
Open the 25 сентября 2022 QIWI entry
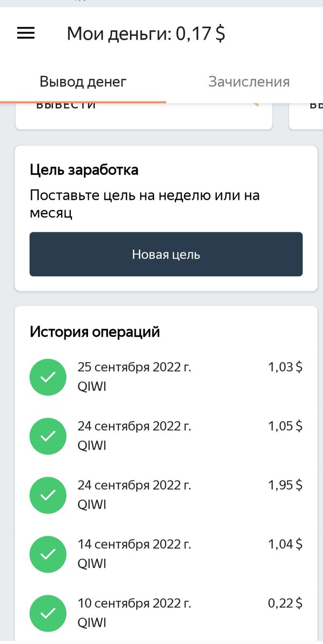[134, 377]
